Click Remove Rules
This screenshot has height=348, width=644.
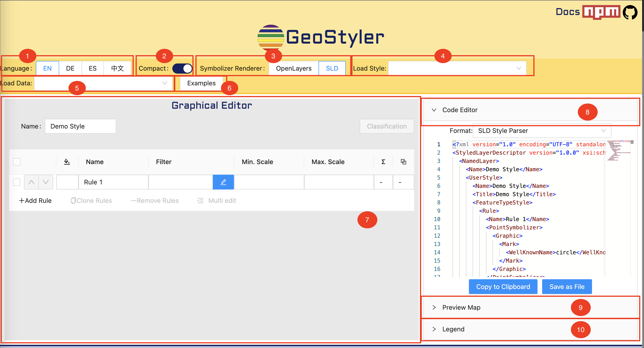(x=155, y=201)
